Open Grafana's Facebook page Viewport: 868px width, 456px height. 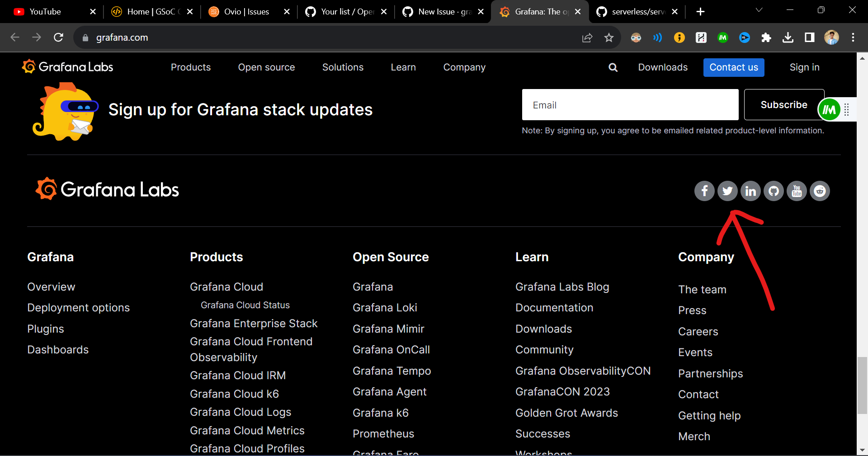pos(704,191)
